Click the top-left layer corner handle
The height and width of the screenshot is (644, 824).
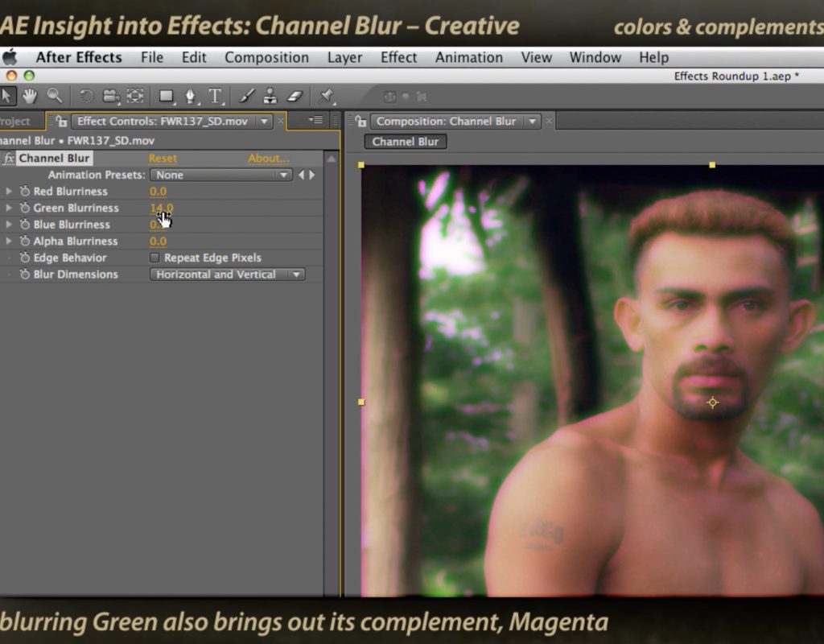[x=361, y=165]
